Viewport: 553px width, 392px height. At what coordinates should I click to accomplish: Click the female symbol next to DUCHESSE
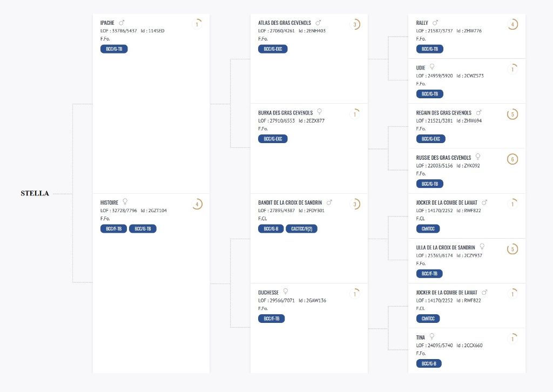coord(285,292)
